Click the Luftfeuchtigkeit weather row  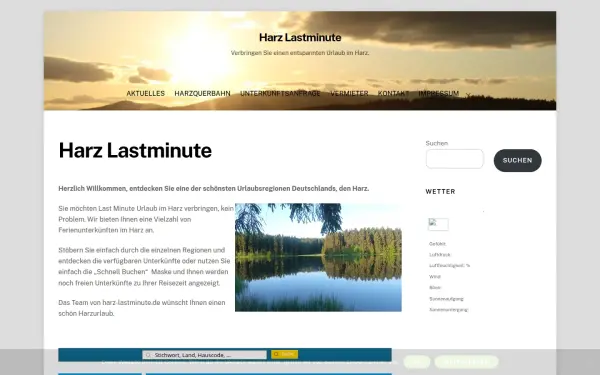coord(449,266)
